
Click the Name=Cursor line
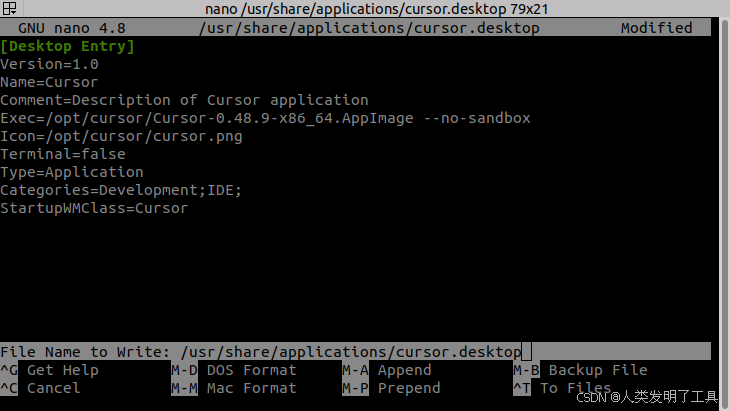(49, 82)
